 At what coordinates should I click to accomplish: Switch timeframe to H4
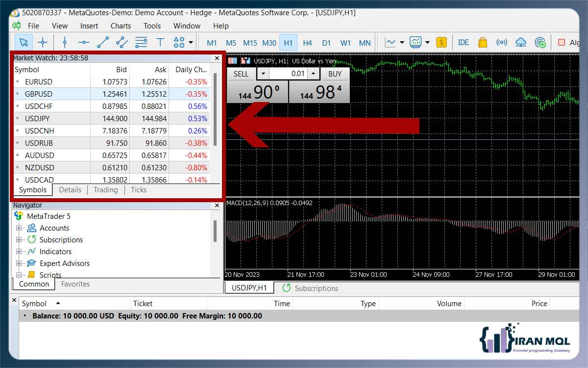click(307, 43)
